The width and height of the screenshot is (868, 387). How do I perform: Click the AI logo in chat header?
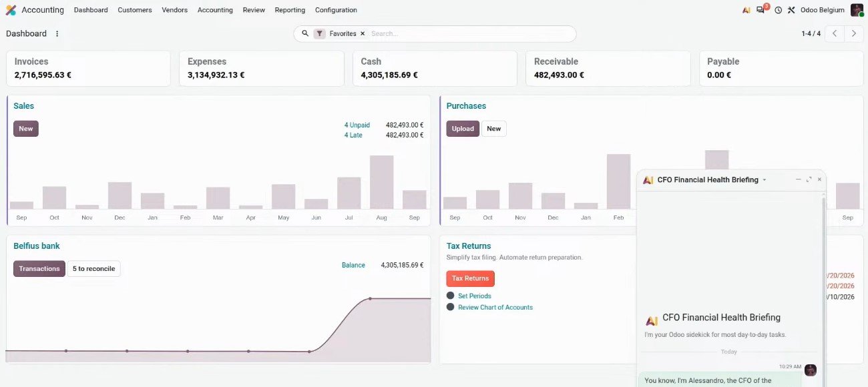[648, 180]
